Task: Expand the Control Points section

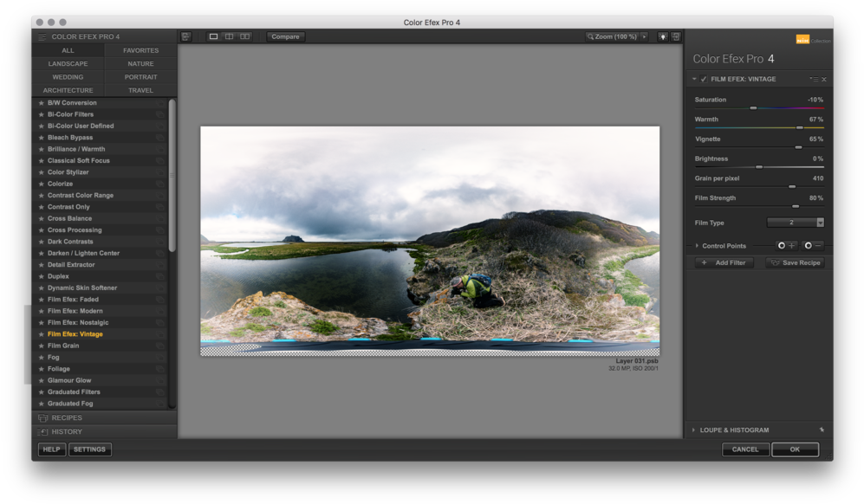Action: tap(697, 246)
